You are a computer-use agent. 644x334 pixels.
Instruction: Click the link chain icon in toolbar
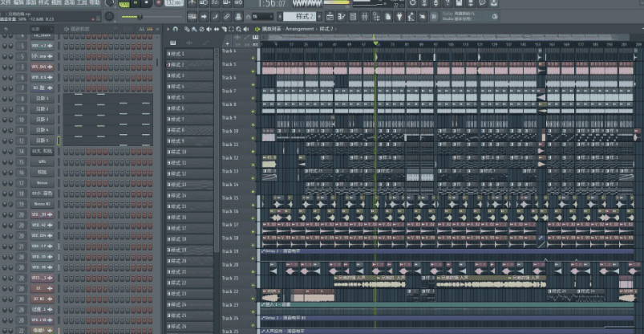click(228, 16)
